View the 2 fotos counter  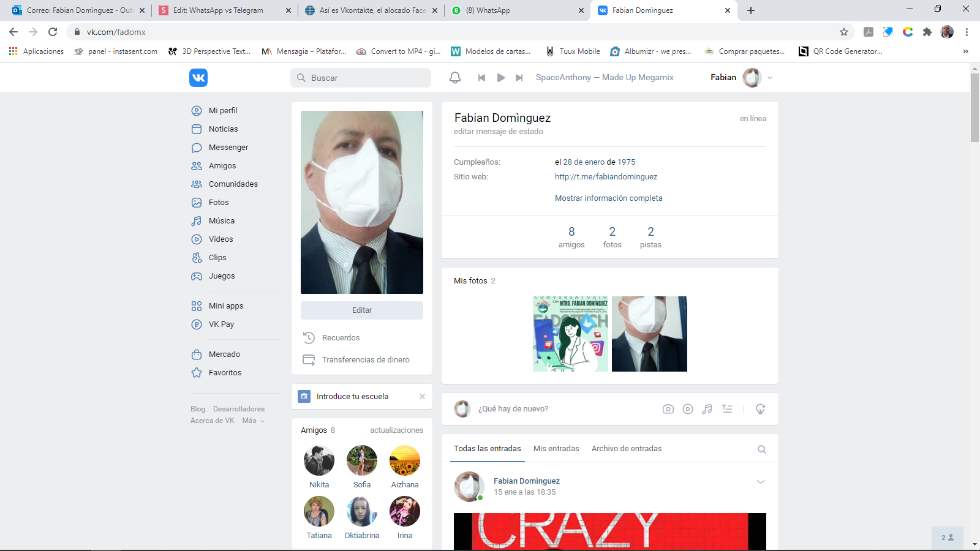coord(612,237)
